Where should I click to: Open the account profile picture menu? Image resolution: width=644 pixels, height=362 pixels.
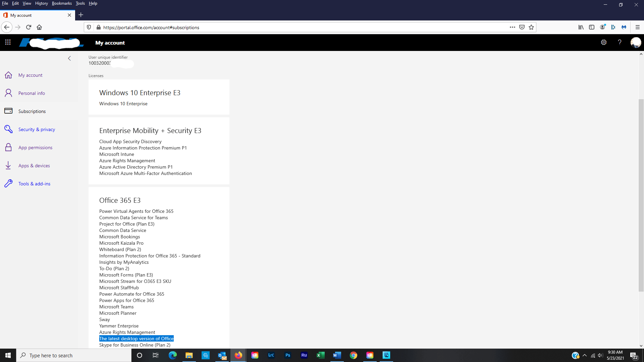(636, 42)
